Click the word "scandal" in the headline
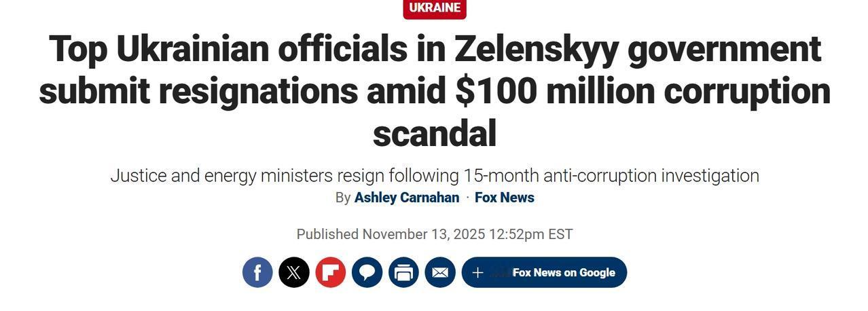Viewport: 868px width, 311px height. [435, 133]
